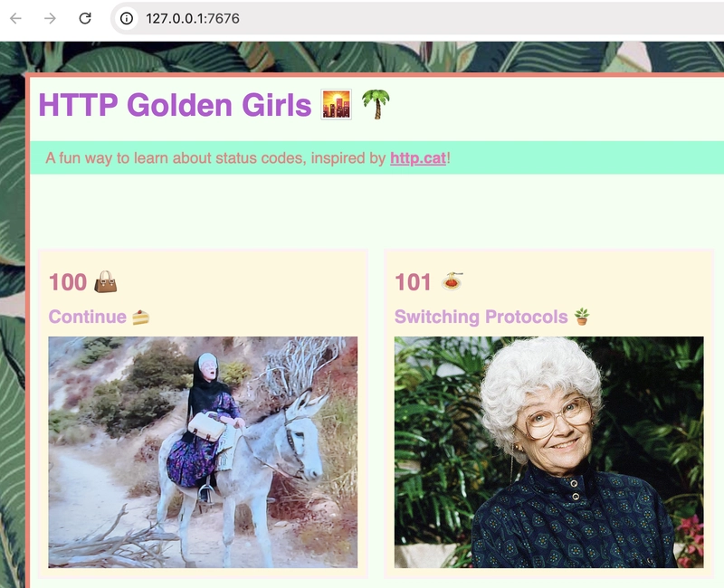Click the browser back arrow

(x=15, y=18)
